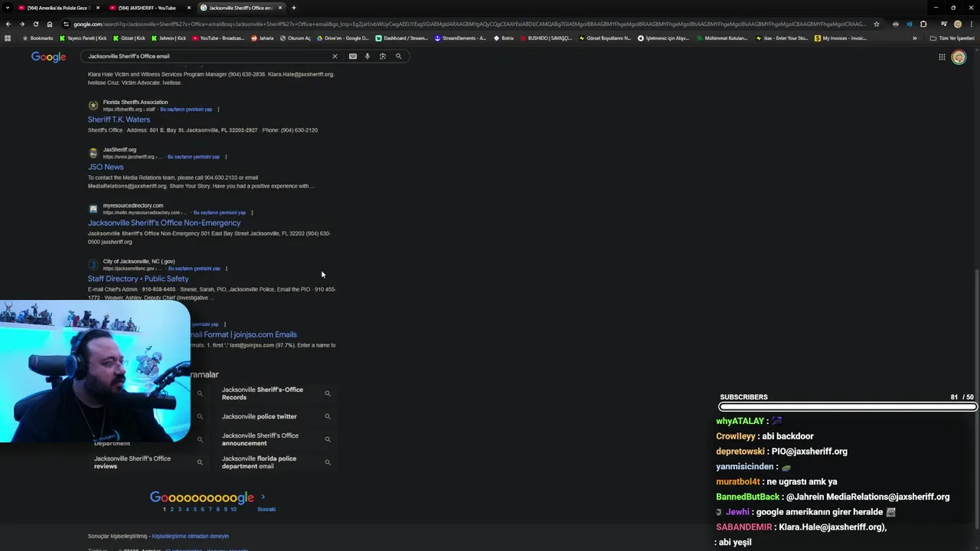Open the site information icon in address bar
The image size is (980, 551).
67,24
